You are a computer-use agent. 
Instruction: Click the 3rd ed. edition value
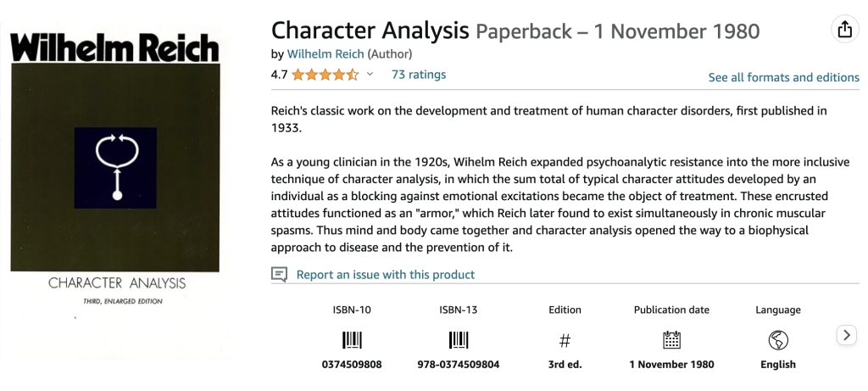pyautogui.click(x=565, y=365)
